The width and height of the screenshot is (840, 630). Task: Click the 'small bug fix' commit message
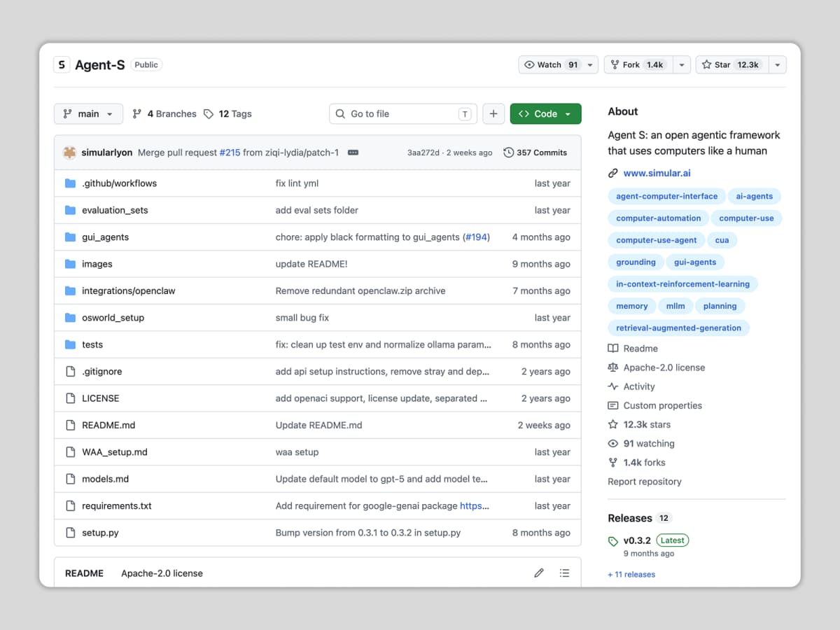point(302,318)
